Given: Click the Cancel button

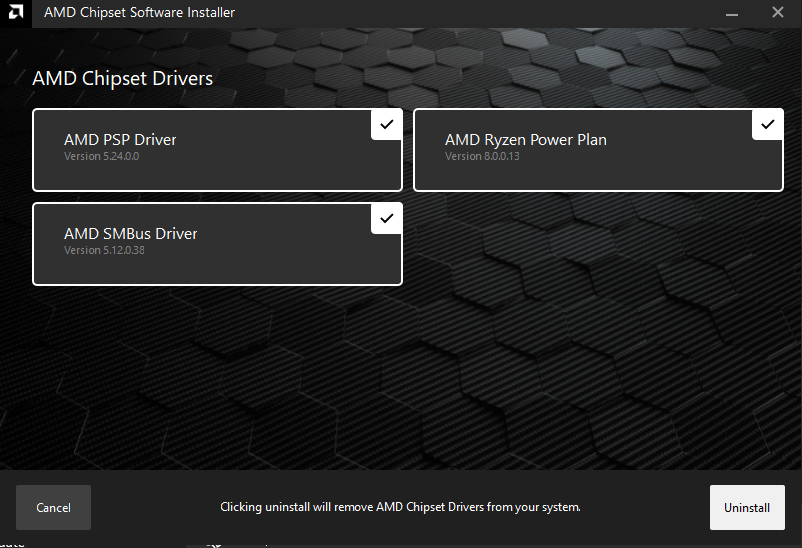Looking at the screenshot, I should (x=53, y=508).
